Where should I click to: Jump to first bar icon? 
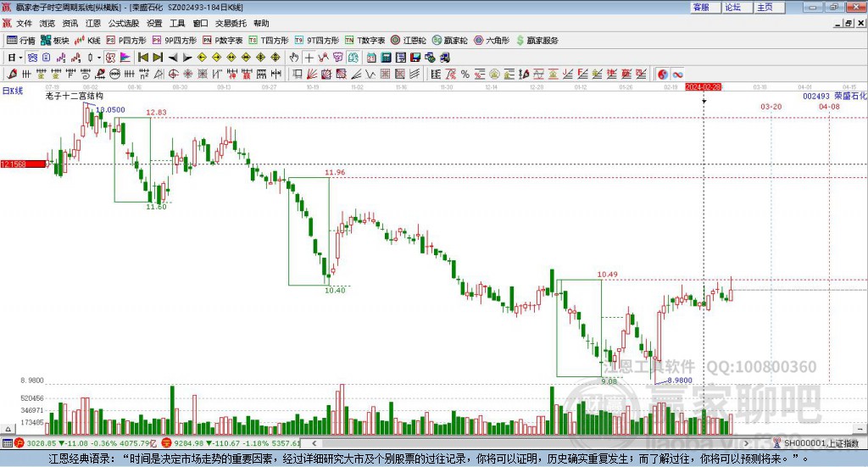pos(142,58)
